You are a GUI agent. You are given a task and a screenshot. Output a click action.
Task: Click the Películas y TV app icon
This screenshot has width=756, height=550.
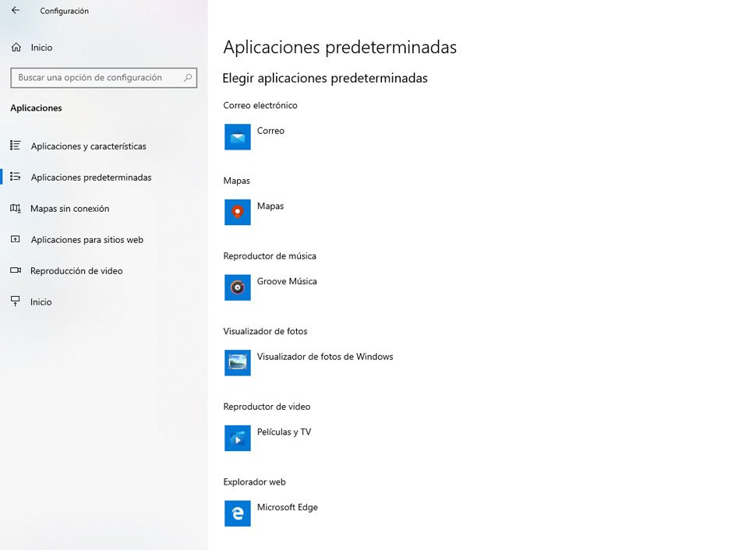(x=237, y=438)
